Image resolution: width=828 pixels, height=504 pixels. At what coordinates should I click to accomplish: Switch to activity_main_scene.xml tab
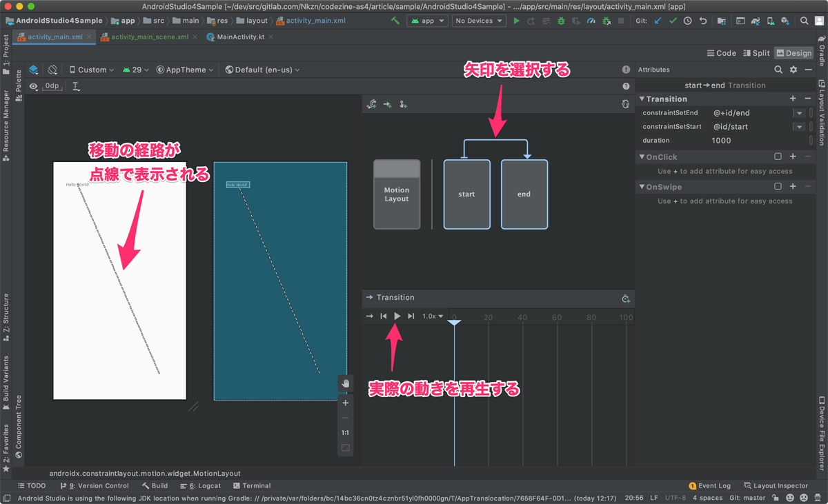(149, 37)
